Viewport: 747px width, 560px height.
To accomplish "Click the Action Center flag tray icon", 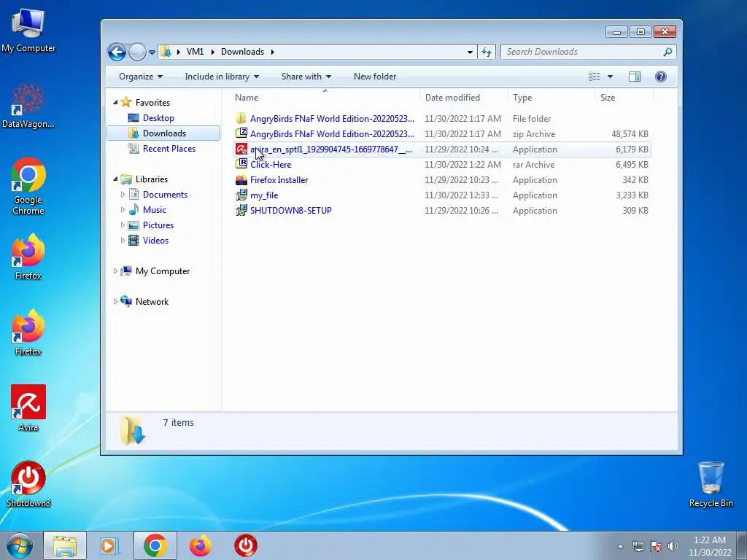I will (656, 546).
